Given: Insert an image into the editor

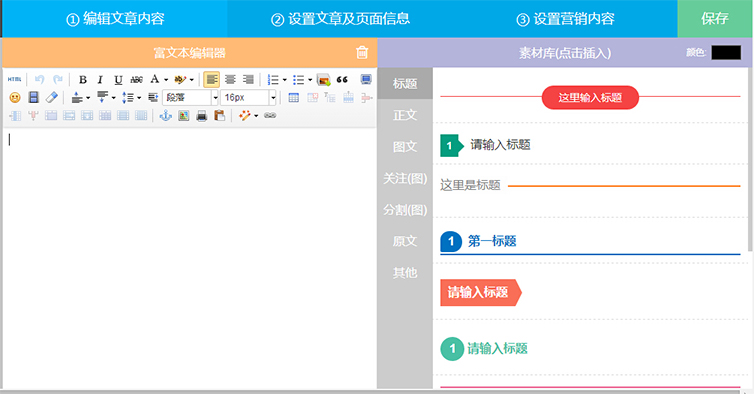Looking at the screenshot, I should pyautogui.click(x=324, y=79).
